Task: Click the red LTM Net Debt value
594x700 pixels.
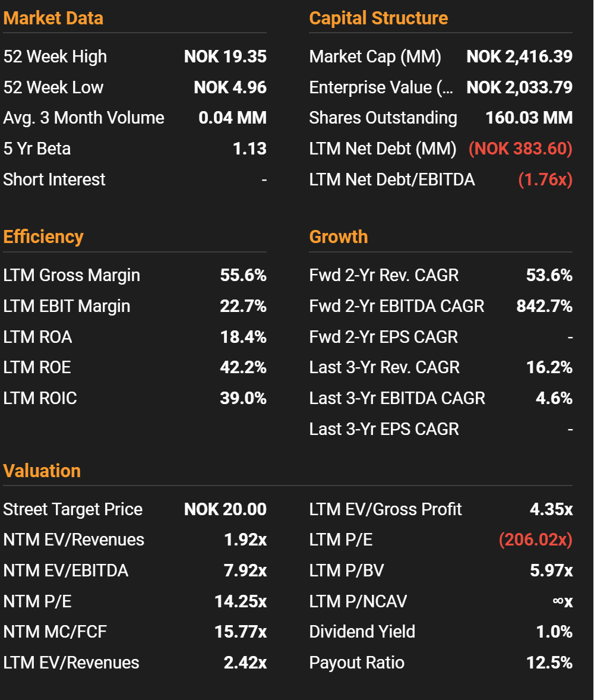Action: (520, 149)
